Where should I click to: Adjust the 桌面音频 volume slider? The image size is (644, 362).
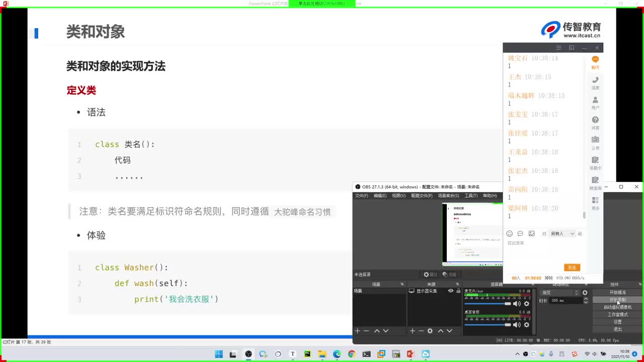[488, 325]
